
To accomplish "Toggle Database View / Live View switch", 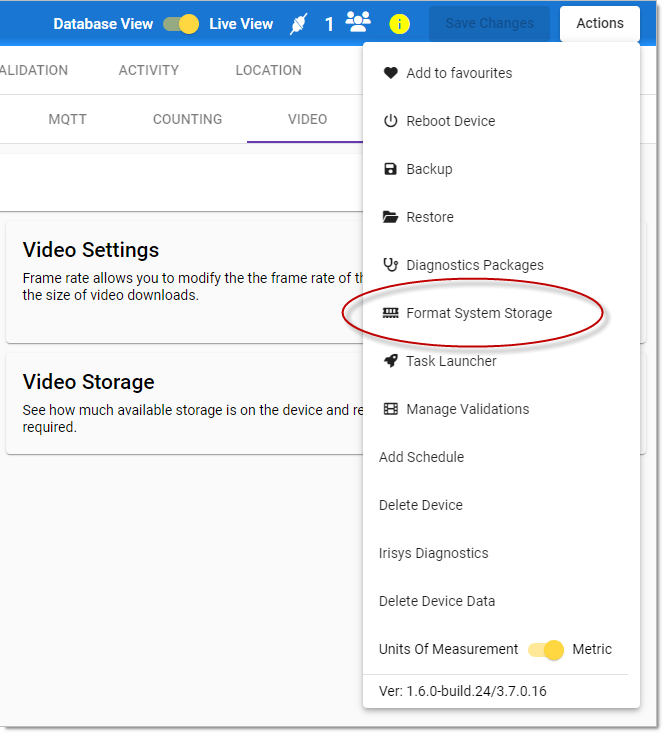I will 181,24.
